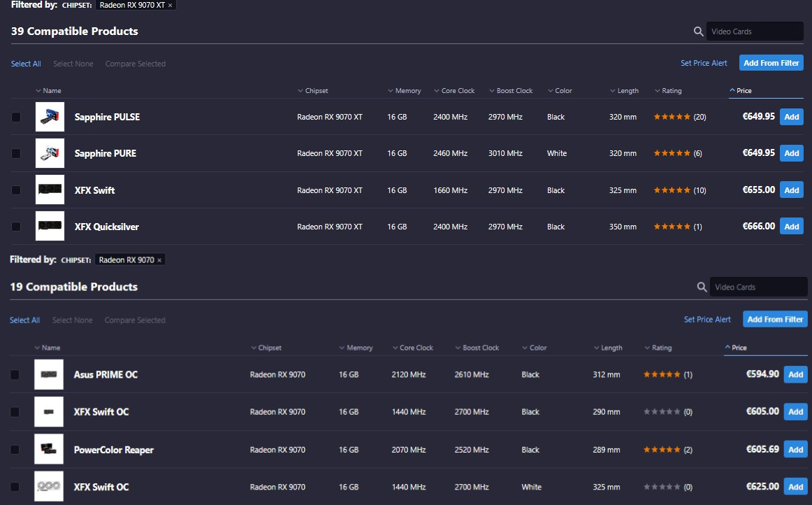Tick the Asus PRIME OC checkbox
This screenshot has width=812, height=505.
tap(15, 375)
